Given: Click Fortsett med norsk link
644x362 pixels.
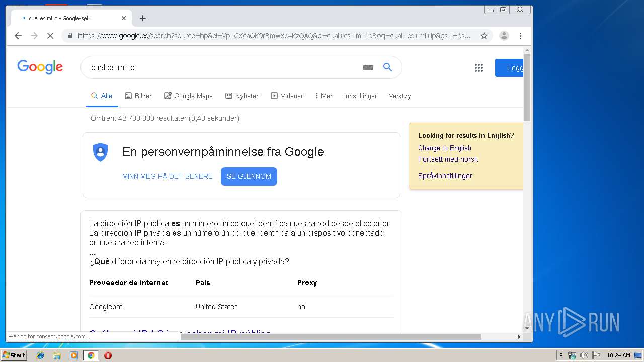Looking at the screenshot, I should click(448, 159).
